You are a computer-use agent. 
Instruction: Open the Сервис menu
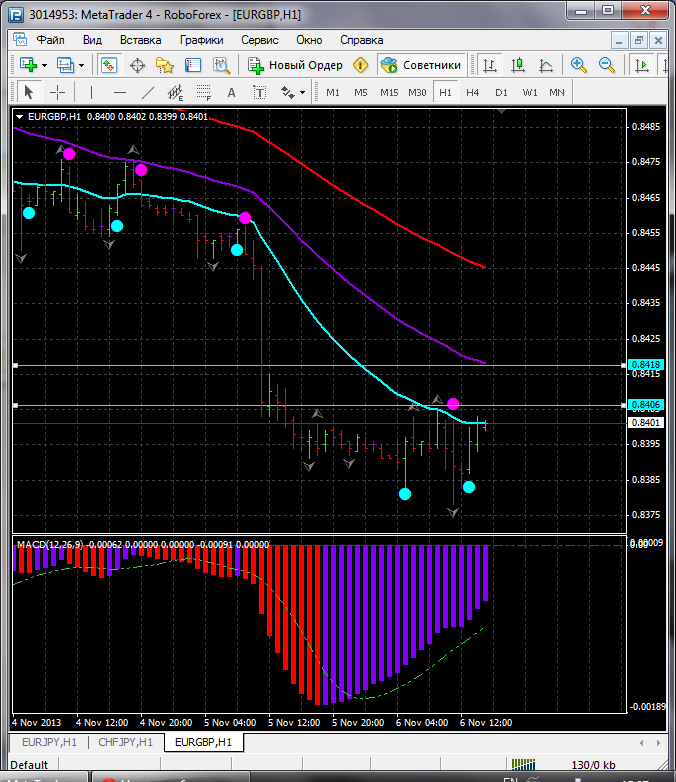pyautogui.click(x=259, y=40)
